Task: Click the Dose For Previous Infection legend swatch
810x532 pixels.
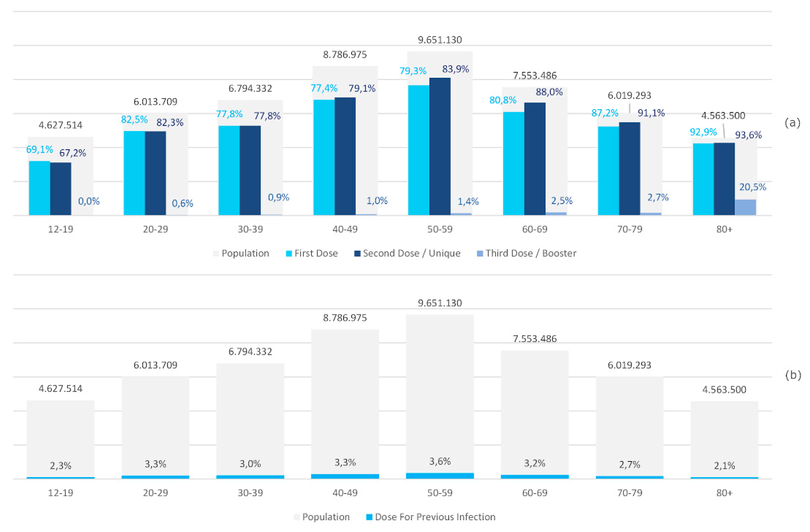Action: 369,517
